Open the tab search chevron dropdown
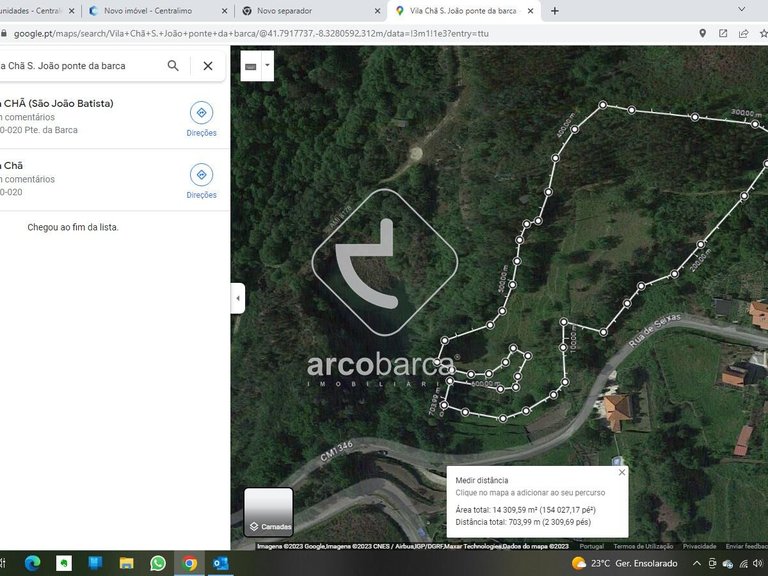 [x=742, y=9]
